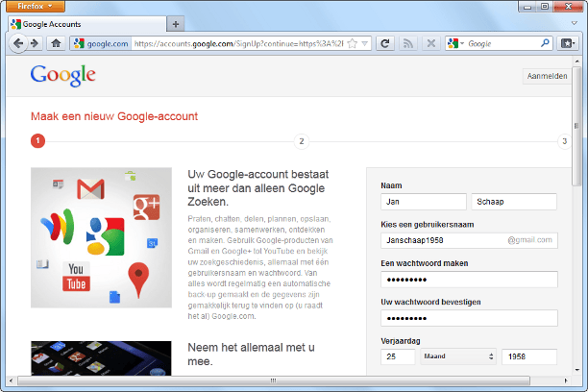The image size is (588, 392).
Task: Open the Firefox application menu
Action: tap(36, 6)
